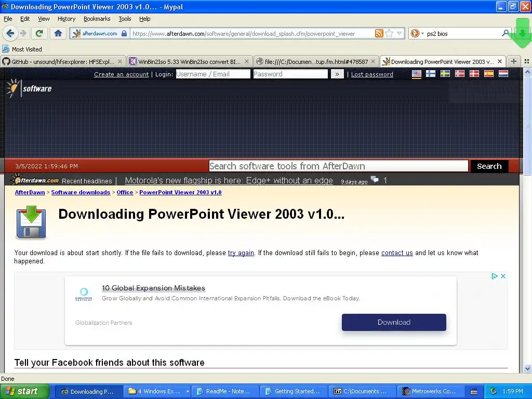Image resolution: width=532 pixels, height=399 pixels.
Task: Select the Norwegian flag icon
Action: point(460,74)
